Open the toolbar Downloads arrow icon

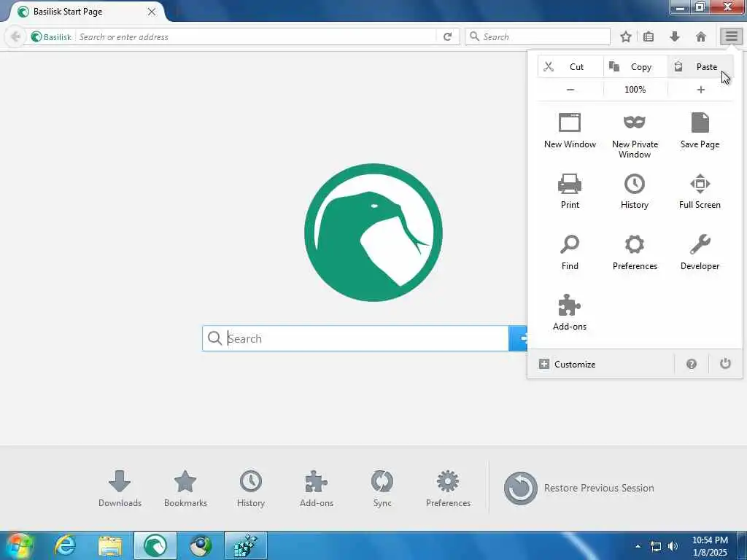[675, 36]
